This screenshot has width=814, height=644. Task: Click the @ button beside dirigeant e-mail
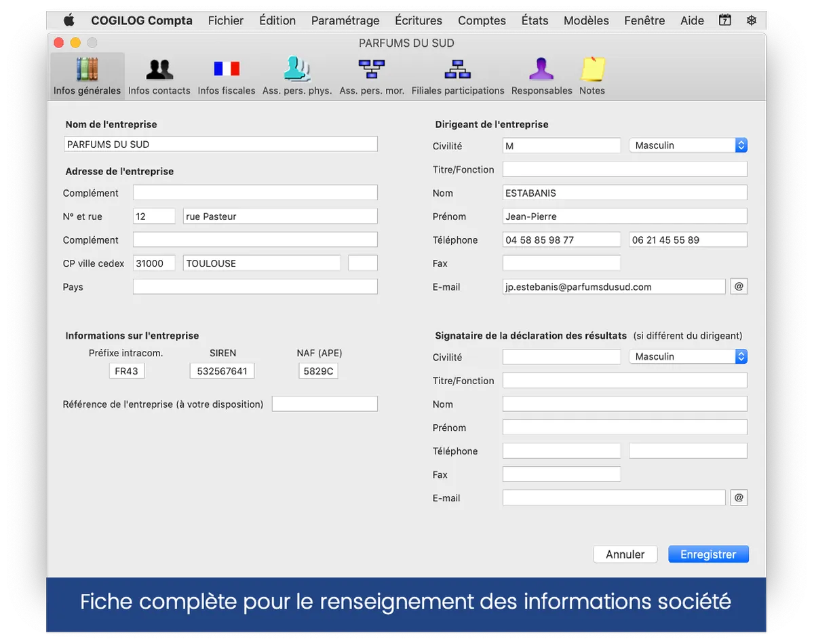coord(739,286)
